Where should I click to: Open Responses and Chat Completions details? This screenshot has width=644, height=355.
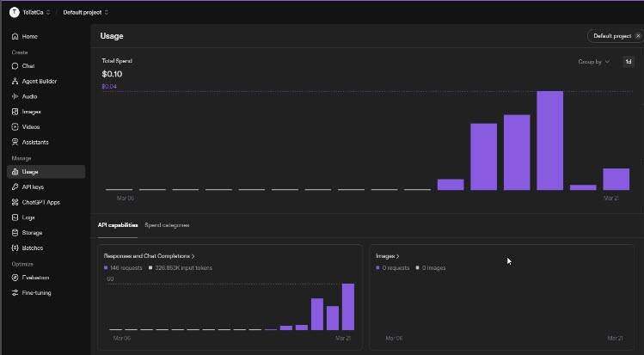tap(149, 256)
